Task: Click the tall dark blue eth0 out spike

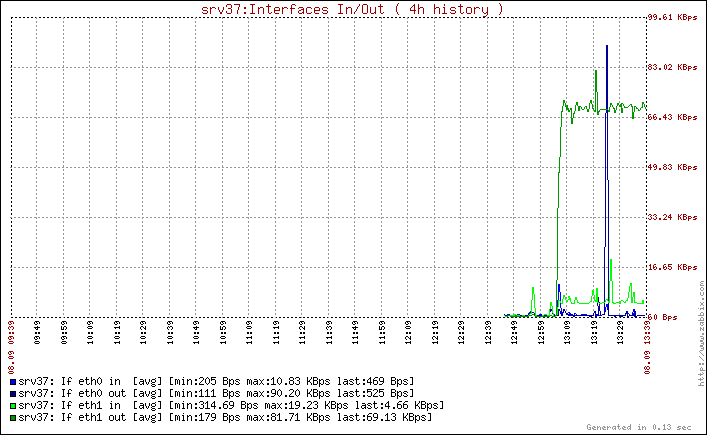Action: [x=607, y=180]
